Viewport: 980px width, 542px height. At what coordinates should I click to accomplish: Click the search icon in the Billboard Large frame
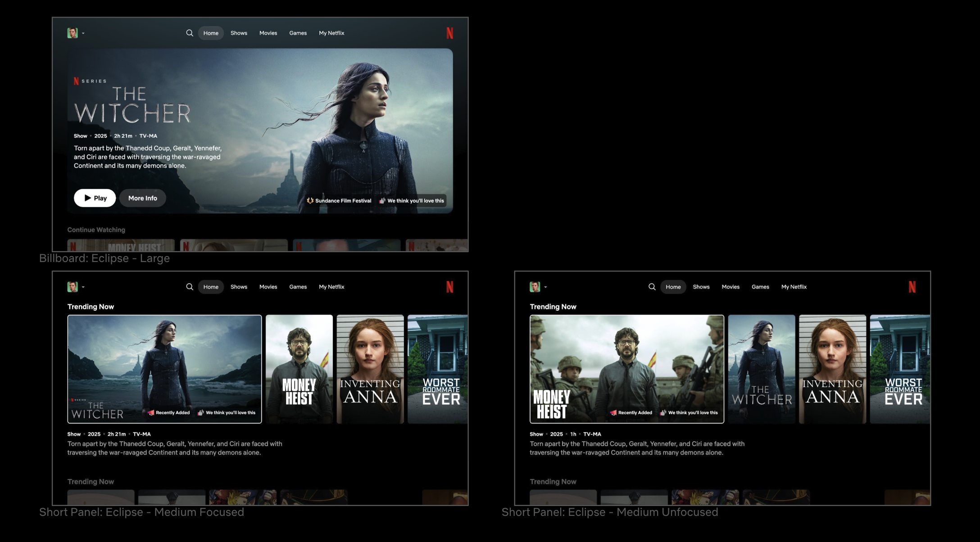[x=190, y=33]
